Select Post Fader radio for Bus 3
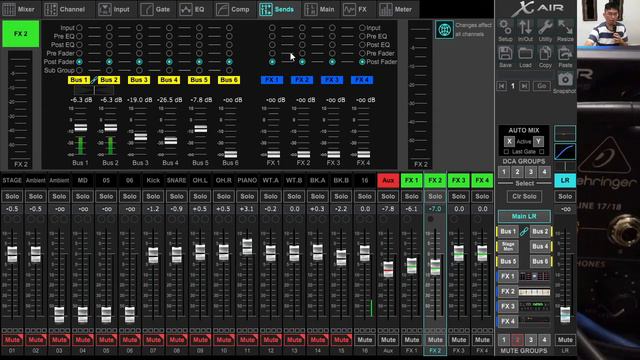 coord(139,62)
